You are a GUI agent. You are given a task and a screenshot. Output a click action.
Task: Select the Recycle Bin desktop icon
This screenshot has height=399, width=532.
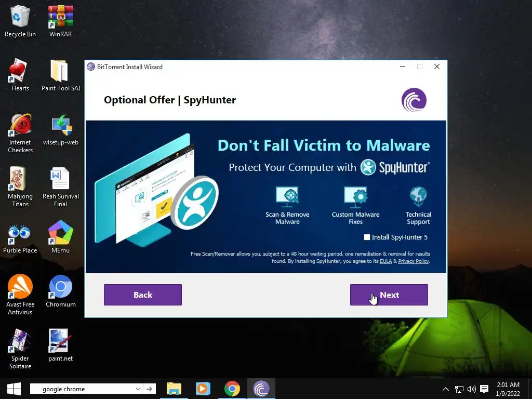click(x=20, y=21)
